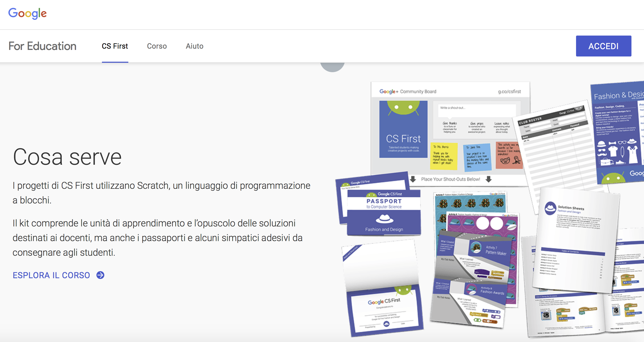
Task: Click the Cosa serve heading
Action: 67,157
